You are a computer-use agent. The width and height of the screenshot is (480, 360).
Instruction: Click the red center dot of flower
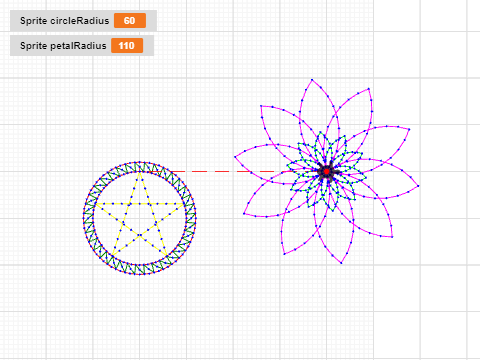click(x=327, y=171)
